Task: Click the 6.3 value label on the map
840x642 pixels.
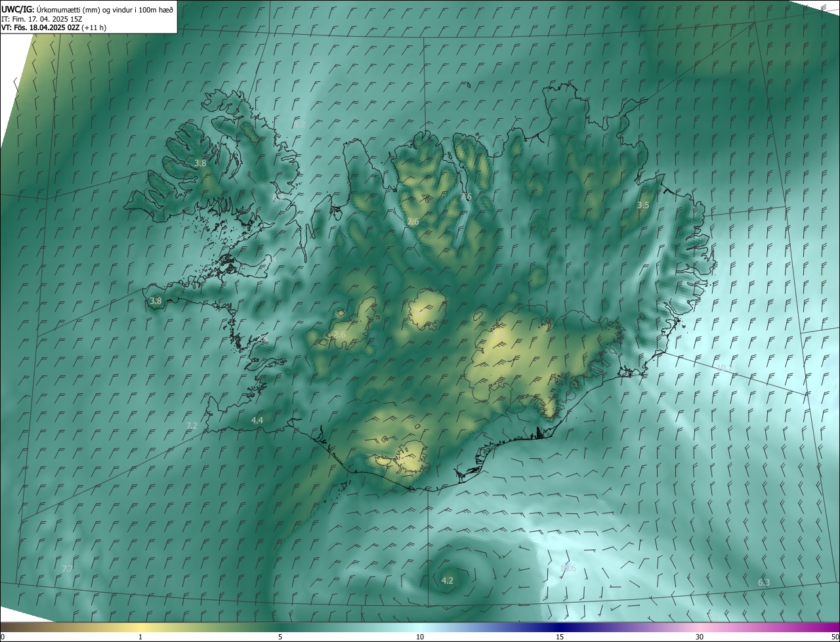Action: click(764, 582)
